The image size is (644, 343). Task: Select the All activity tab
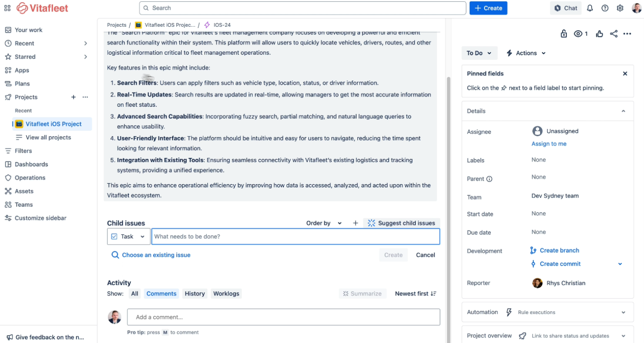134,294
